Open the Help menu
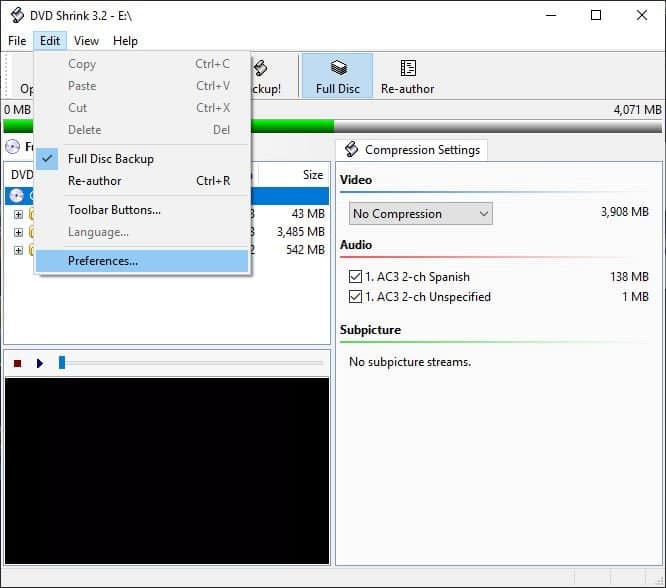 pos(125,41)
